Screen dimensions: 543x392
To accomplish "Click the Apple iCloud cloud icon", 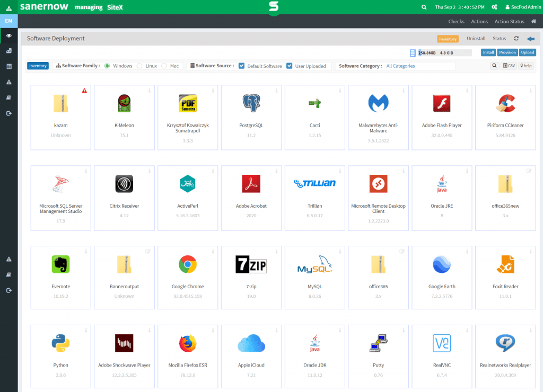I will (x=251, y=343).
